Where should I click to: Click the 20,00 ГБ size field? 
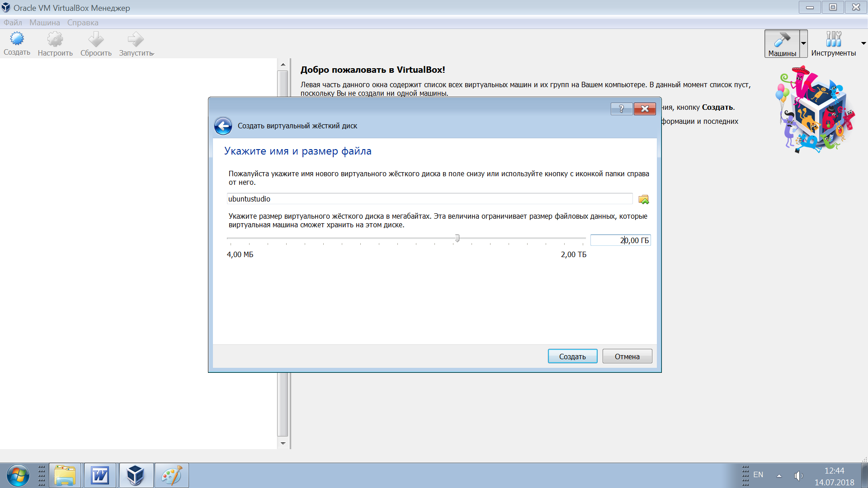(x=620, y=240)
